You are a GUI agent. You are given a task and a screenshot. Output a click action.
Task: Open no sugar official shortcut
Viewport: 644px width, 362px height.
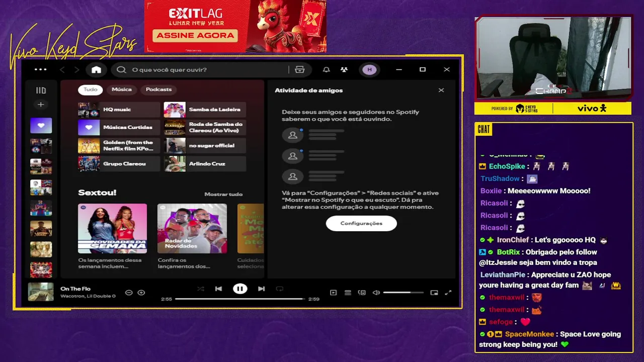(x=205, y=146)
